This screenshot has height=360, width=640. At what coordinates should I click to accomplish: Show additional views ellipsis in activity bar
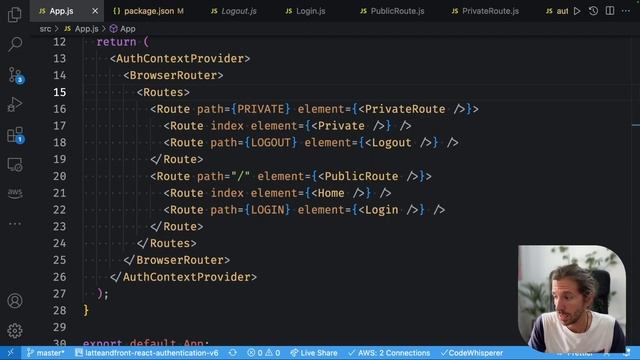pyautogui.click(x=15, y=224)
